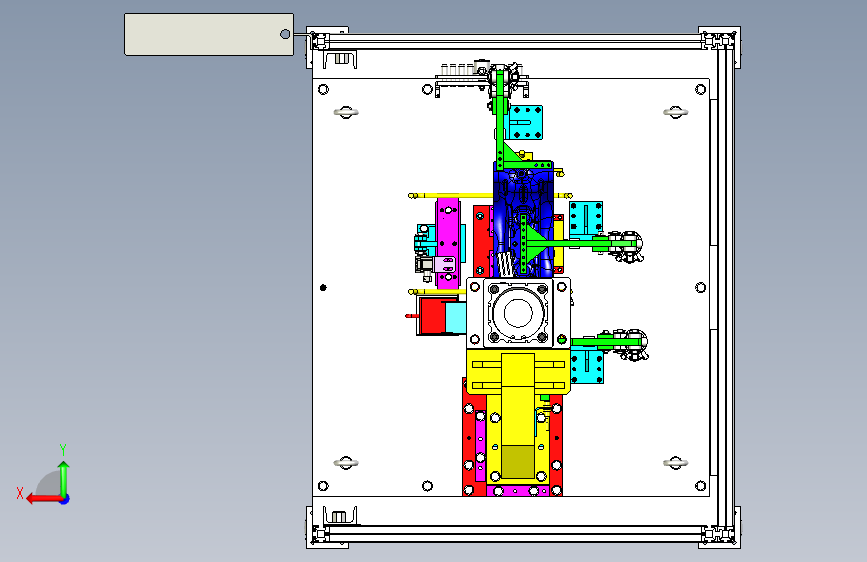Click the blue Z axis ball of triad
Image resolution: width=867 pixels, height=562 pixels.
(x=65, y=499)
